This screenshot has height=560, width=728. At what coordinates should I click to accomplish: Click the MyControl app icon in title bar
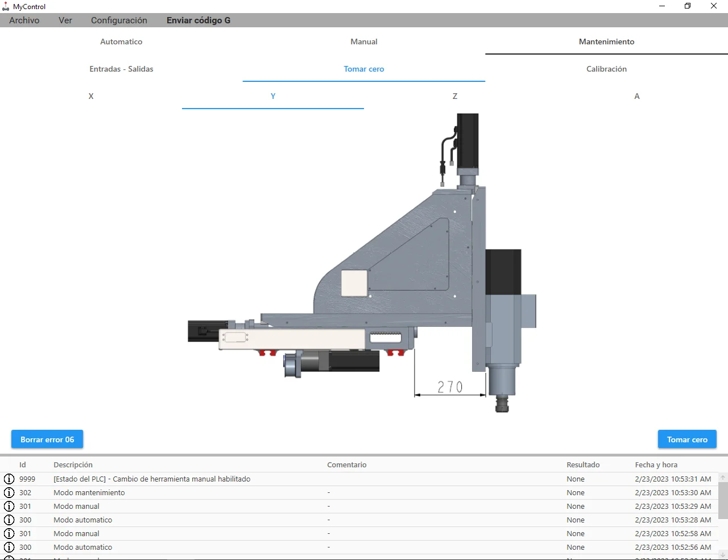[6, 6]
